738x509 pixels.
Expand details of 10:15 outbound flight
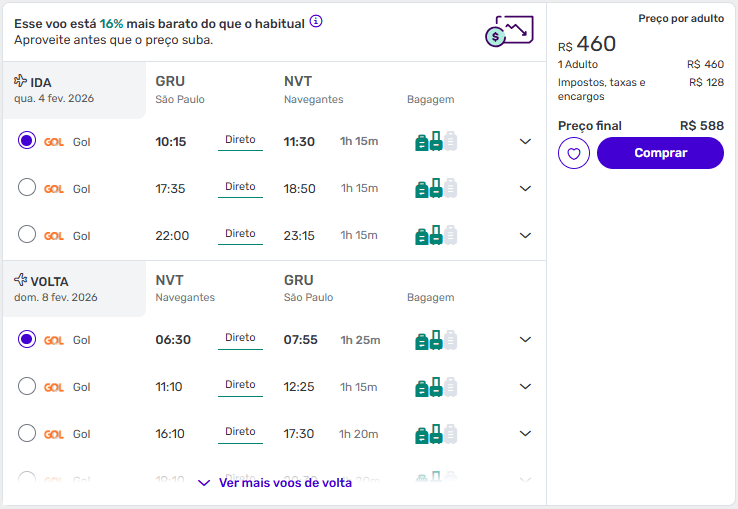525,141
